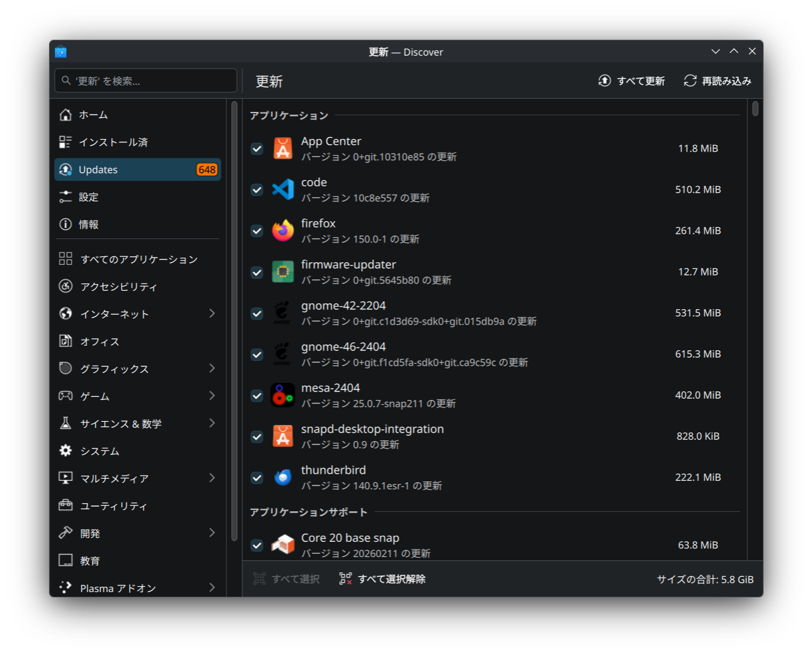Click the 再読み込み refresh button
Image resolution: width=812 pixels, height=655 pixels.
pos(718,81)
